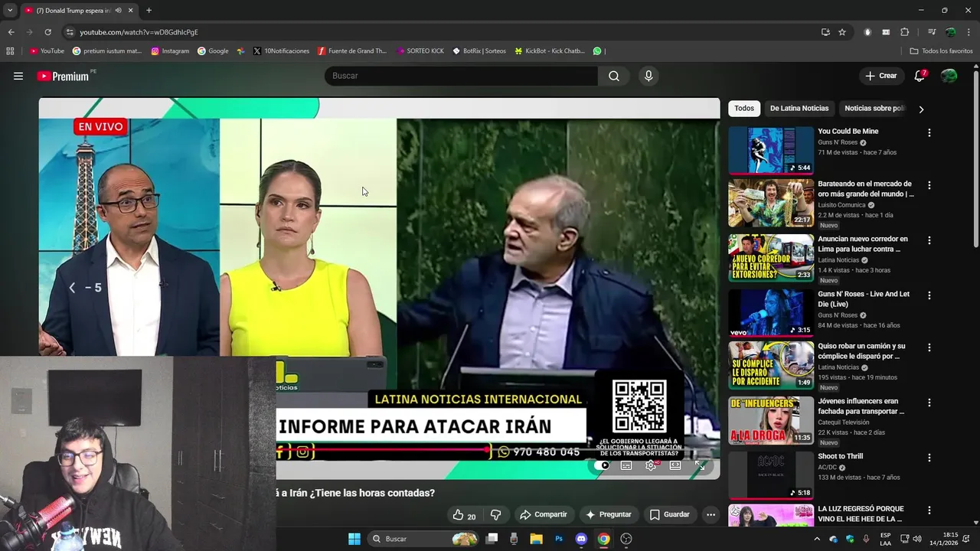Image resolution: width=980 pixels, height=551 pixels.
Task: Open options for Barateando en el mercado video
Action: (x=929, y=185)
